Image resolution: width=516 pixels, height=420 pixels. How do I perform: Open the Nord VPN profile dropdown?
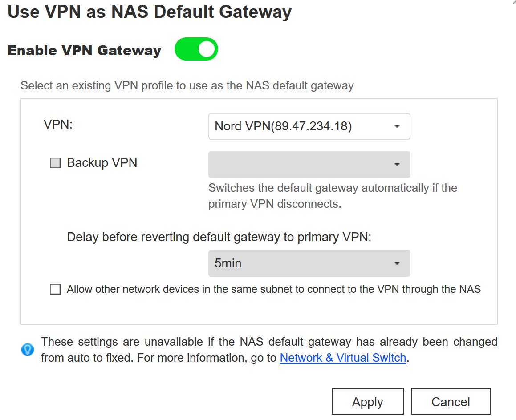(303, 127)
